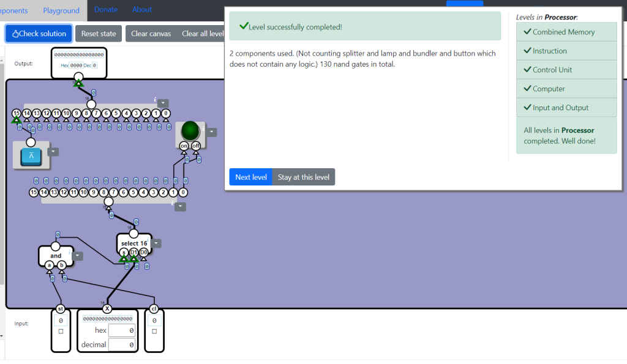
Task: Select the 'and' gate component
Action: [56, 255]
